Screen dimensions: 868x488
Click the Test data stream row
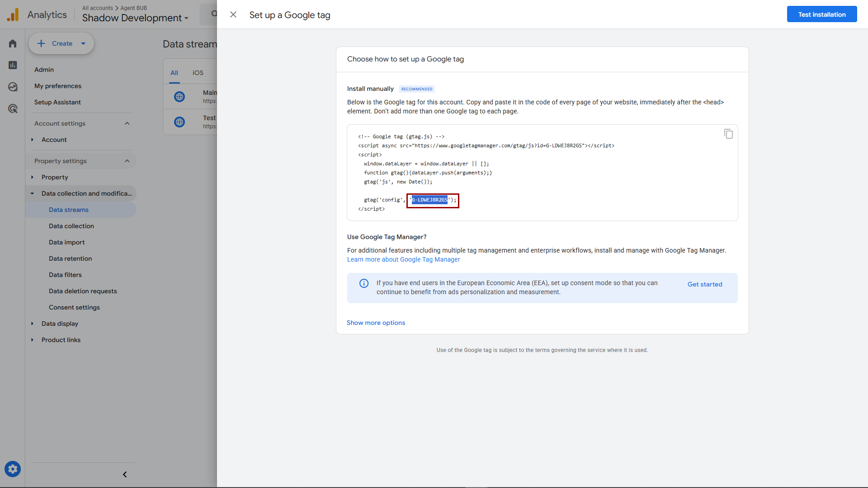[190, 122]
